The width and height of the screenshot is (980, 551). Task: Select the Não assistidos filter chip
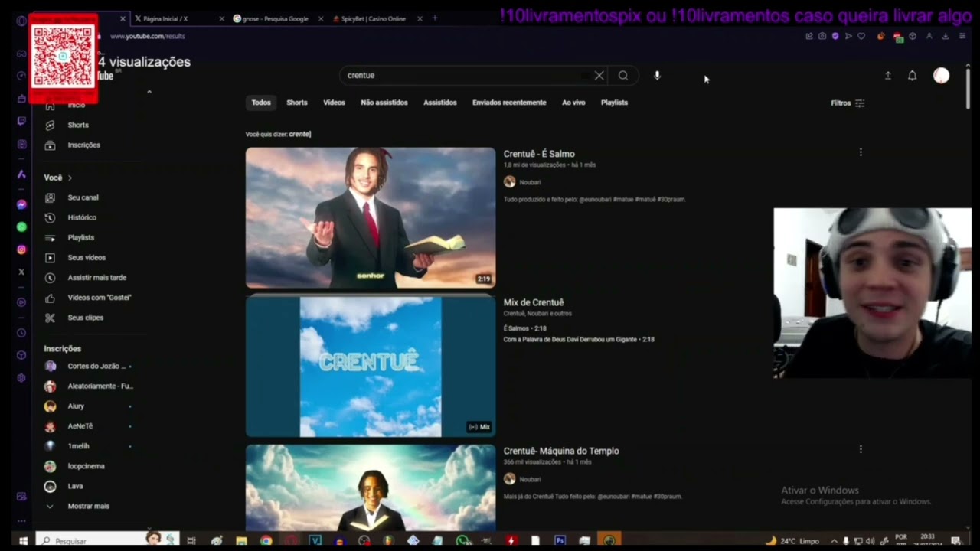coord(384,103)
